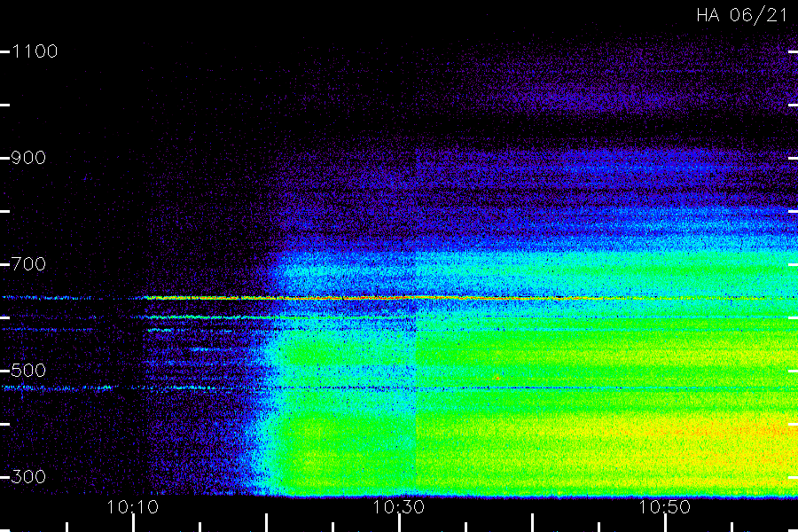The image size is (798, 532).
Task: Click the HA 06/21 date label
Action: pyautogui.click(x=742, y=15)
